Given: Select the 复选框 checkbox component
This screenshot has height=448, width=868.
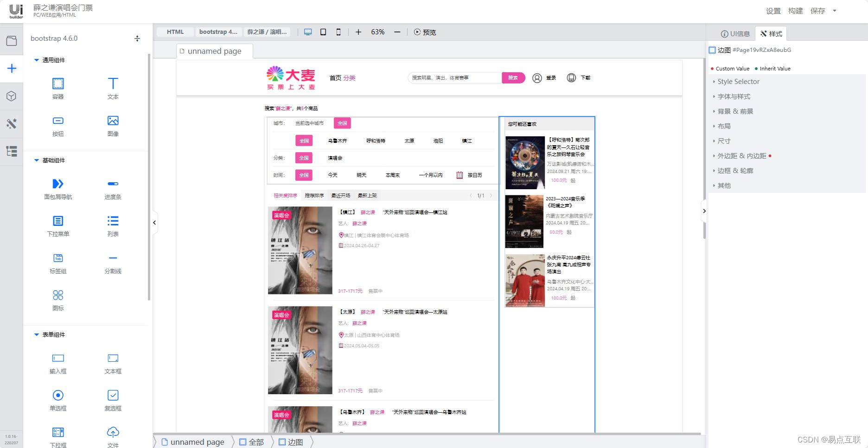Looking at the screenshot, I should pyautogui.click(x=113, y=400).
